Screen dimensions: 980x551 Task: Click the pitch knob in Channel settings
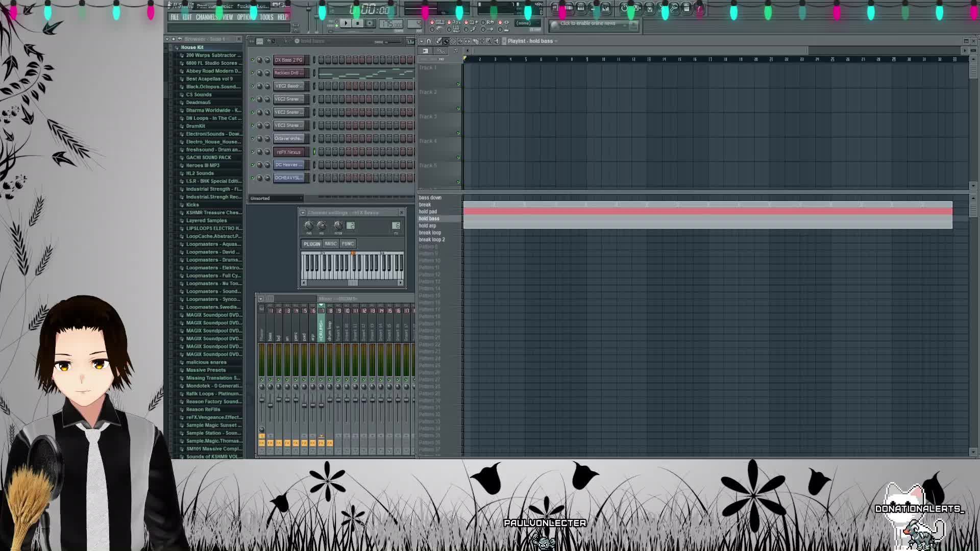(337, 226)
